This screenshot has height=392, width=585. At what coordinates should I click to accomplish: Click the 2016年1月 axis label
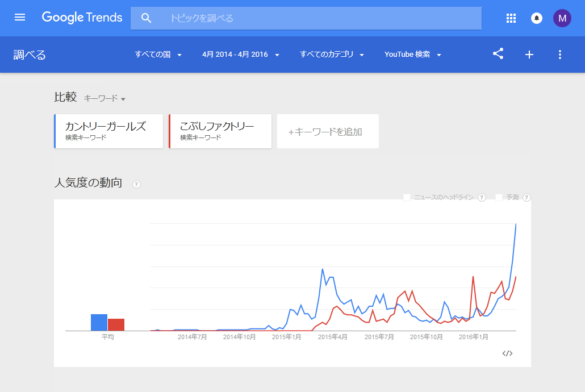tap(474, 337)
